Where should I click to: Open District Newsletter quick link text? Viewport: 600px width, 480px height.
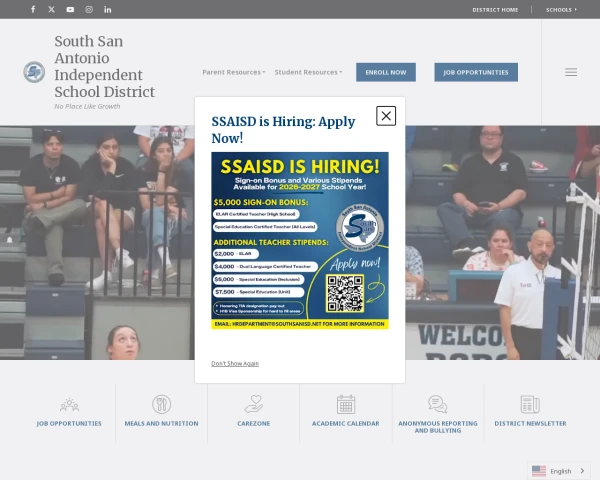[530, 423]
